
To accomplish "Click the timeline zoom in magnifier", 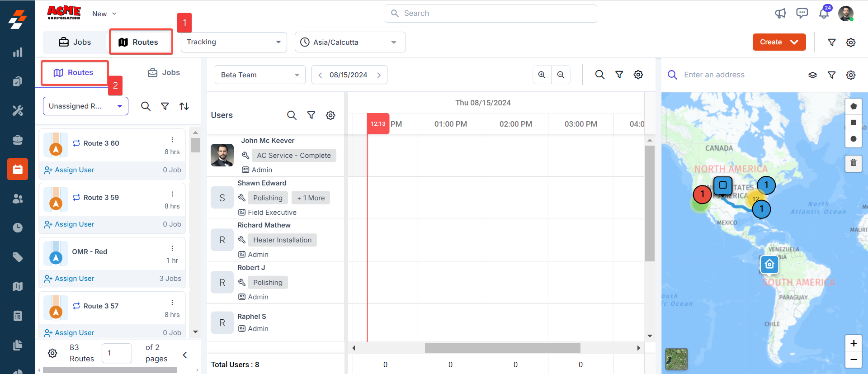I will tap(542, 75).
